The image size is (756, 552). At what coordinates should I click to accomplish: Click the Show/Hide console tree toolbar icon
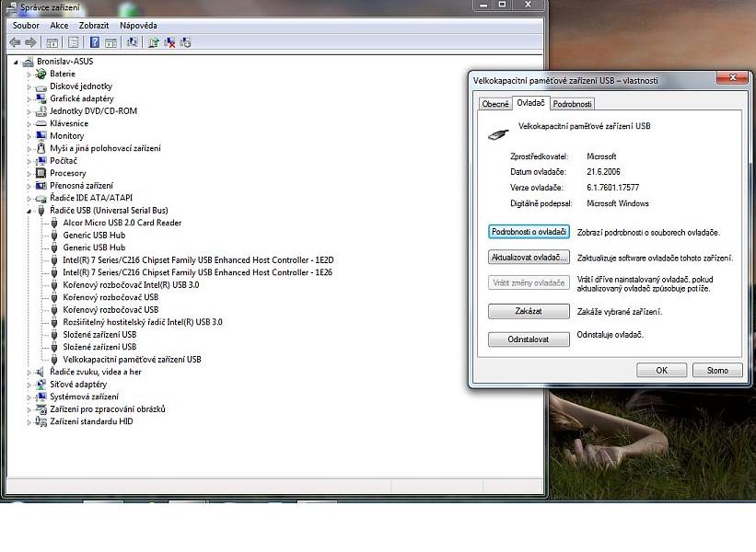(x=52, y=42)
